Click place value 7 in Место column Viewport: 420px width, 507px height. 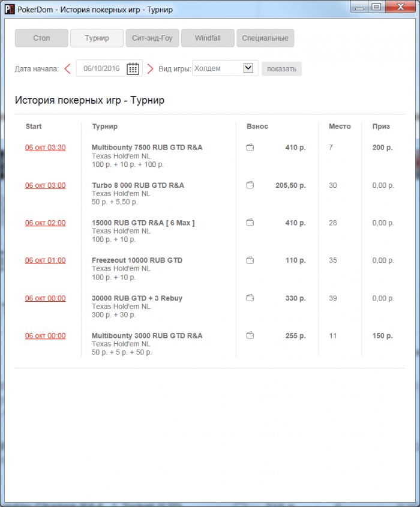[331, 148]
